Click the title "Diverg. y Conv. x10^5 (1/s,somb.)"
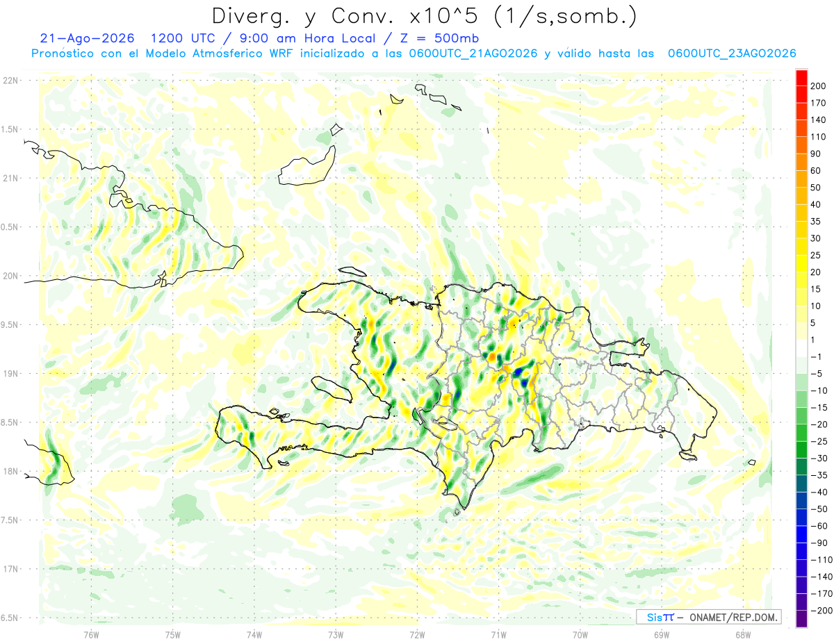The height and width of the screenshot is (644, 834). [423, 16]
